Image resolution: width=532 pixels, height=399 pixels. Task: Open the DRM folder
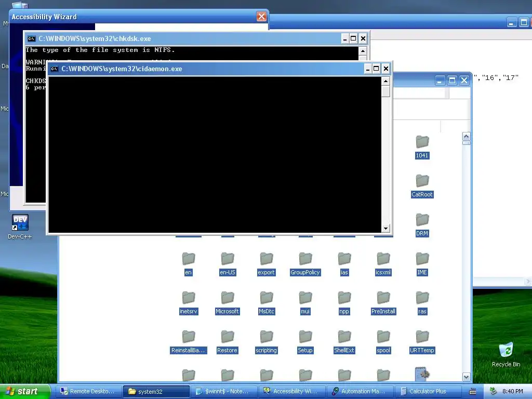pyautogui.click(x=422, y=225)
